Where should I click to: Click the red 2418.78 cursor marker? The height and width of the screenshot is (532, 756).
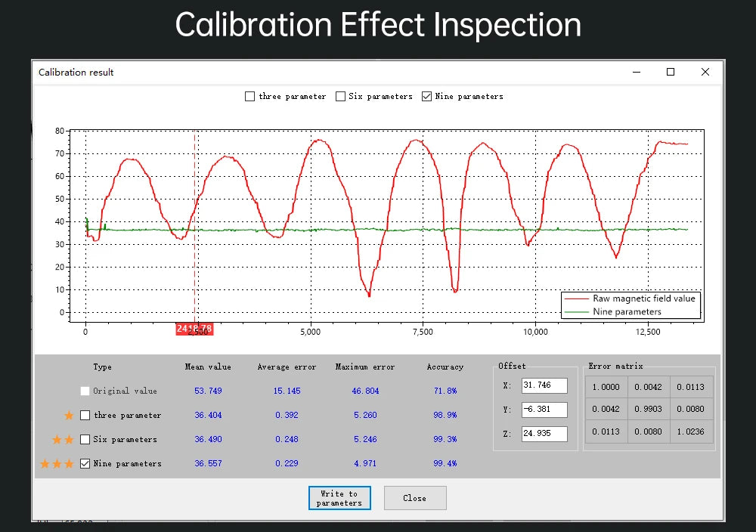click(x=194, y=329)
